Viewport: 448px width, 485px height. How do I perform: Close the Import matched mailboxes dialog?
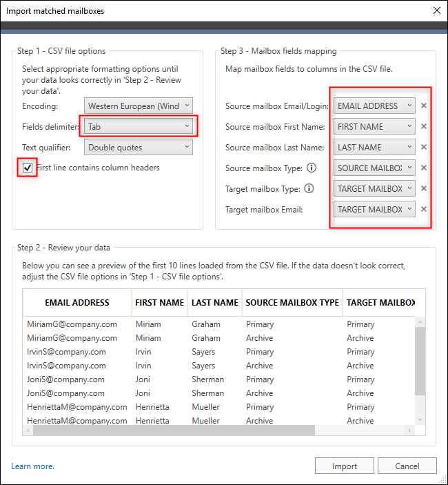tap(437, 10)
